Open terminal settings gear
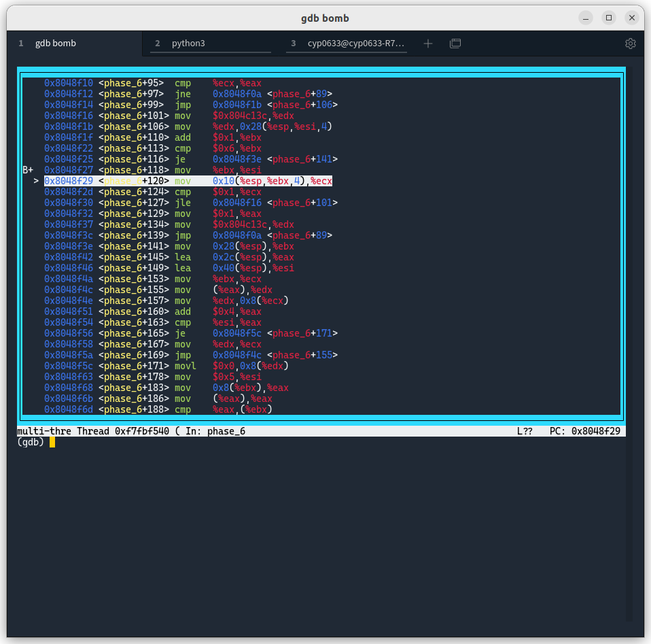 (630, 44)
